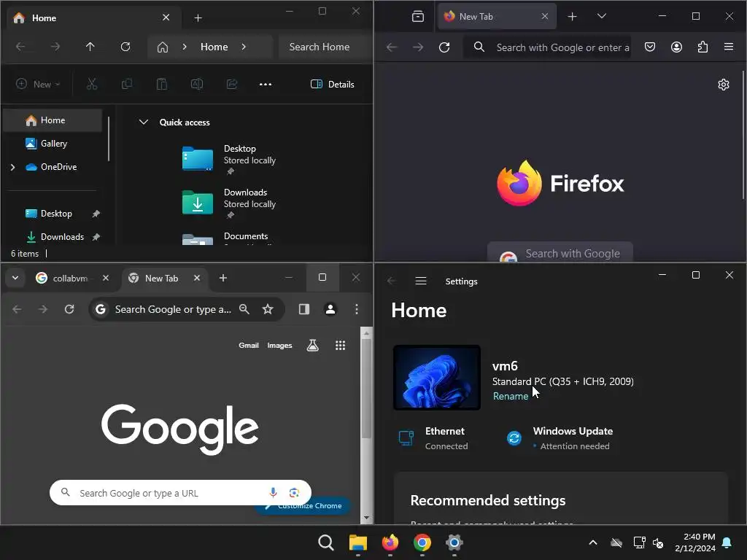Search by image with Google Lens icon
The height and width of the screenshot is (560, 747).
294,492
